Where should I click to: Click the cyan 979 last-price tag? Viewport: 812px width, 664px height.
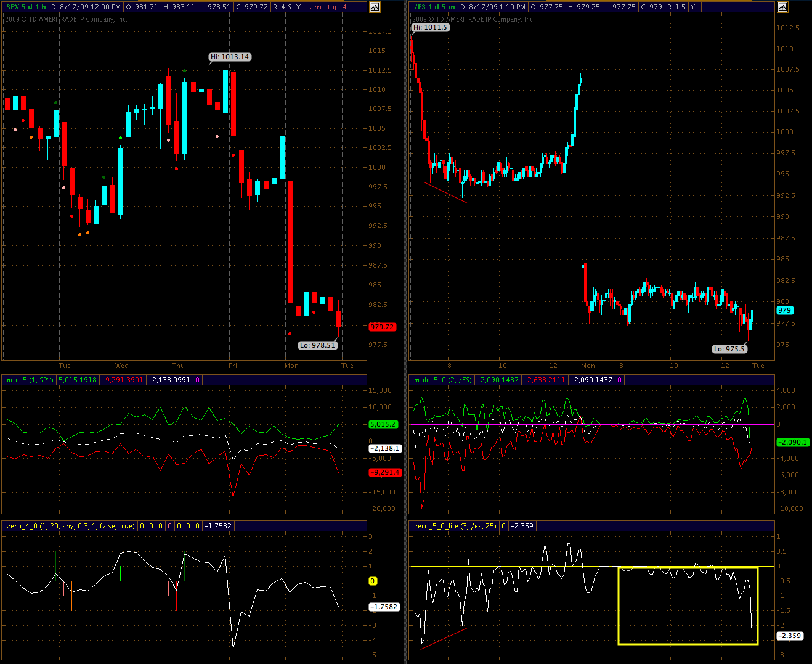tap(784, 310)
